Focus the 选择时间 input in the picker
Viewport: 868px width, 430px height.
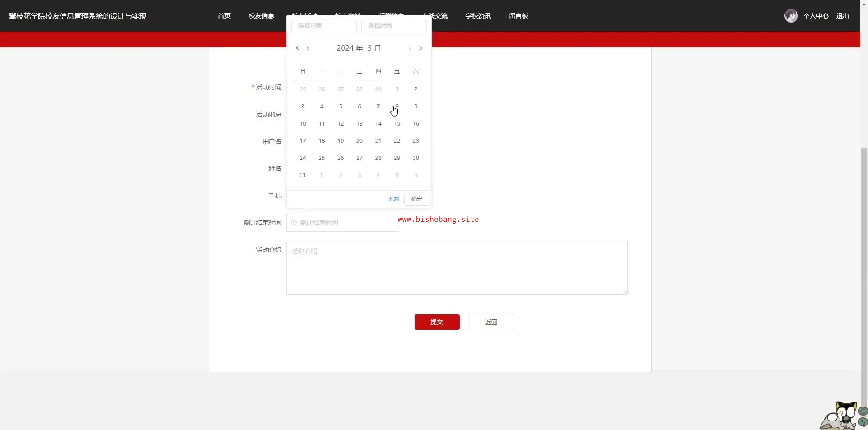394,26
